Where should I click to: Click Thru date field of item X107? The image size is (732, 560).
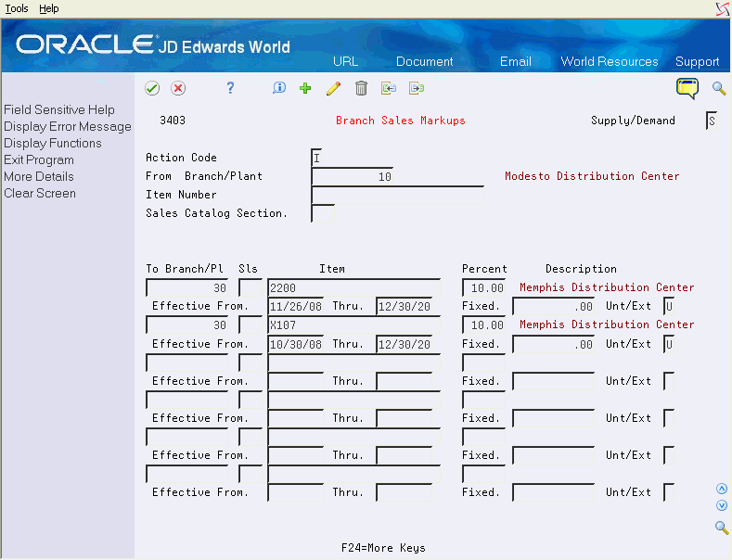click(x=404, y=344)
